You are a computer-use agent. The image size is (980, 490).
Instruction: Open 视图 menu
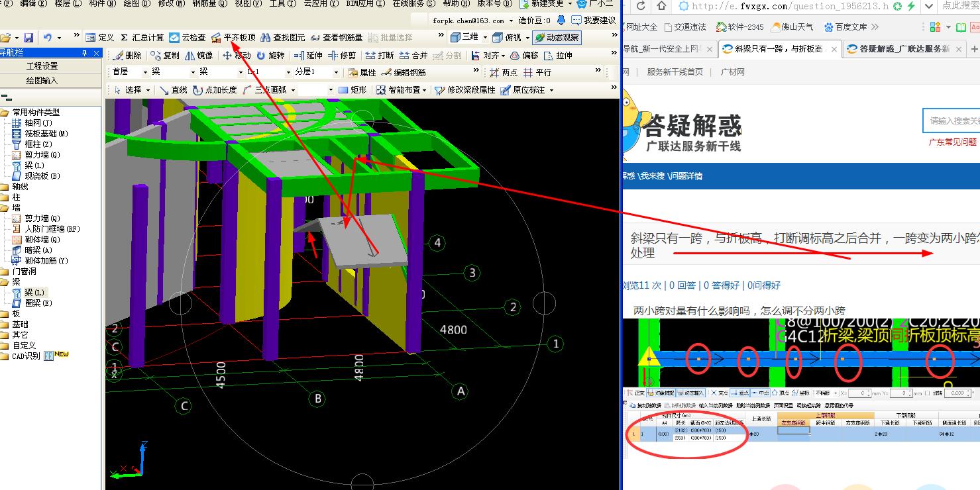coord(248,3)
